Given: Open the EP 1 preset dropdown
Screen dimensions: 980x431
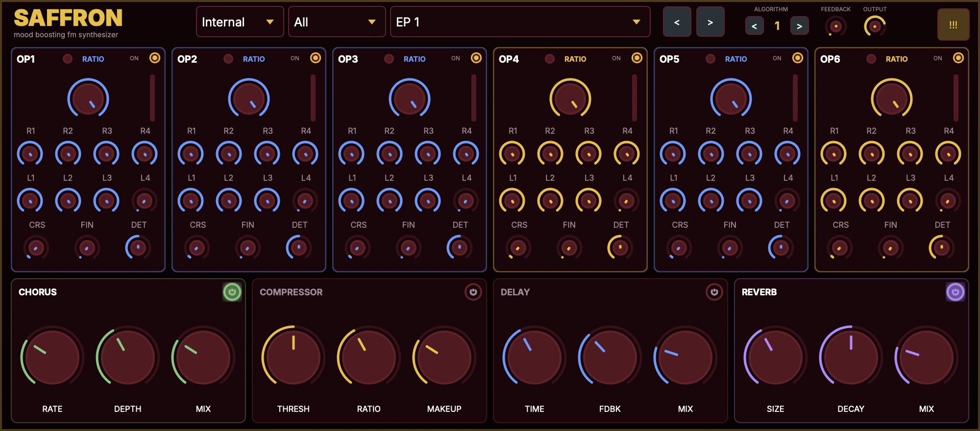Looking at the screenshot, I should [x=520, y=22].
